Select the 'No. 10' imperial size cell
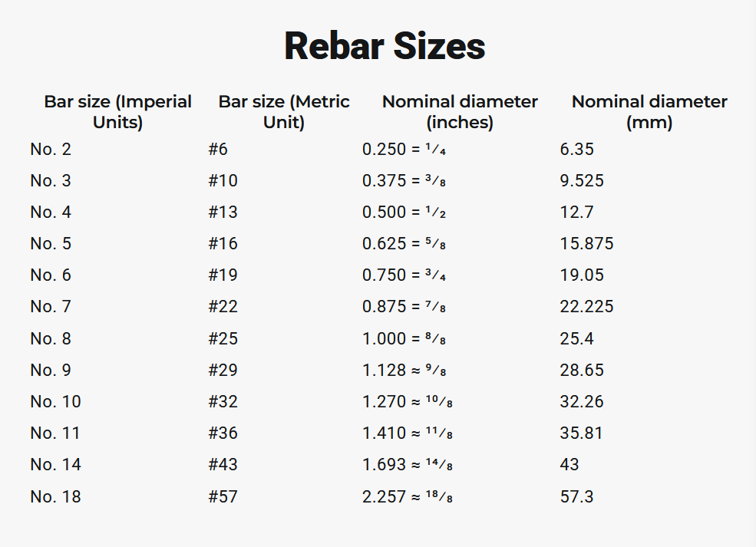756x547 pixels. [55, 402]
